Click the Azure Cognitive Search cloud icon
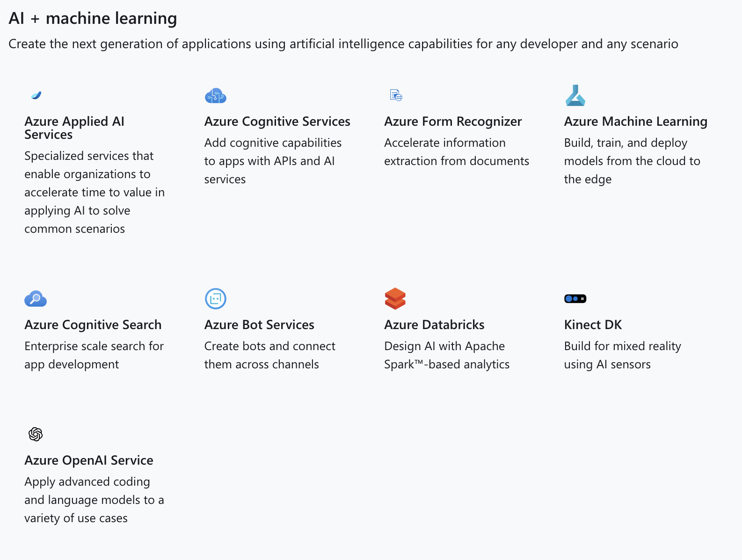 (36, 299)
